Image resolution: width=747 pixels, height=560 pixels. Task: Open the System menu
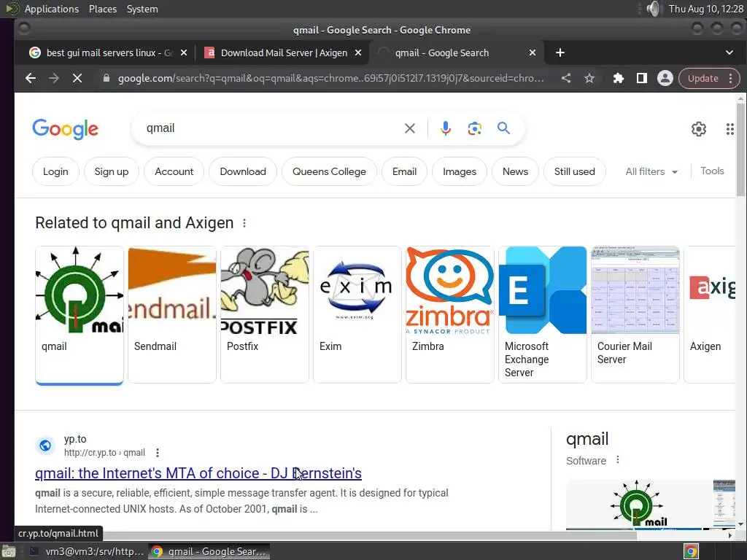(142, 9)
